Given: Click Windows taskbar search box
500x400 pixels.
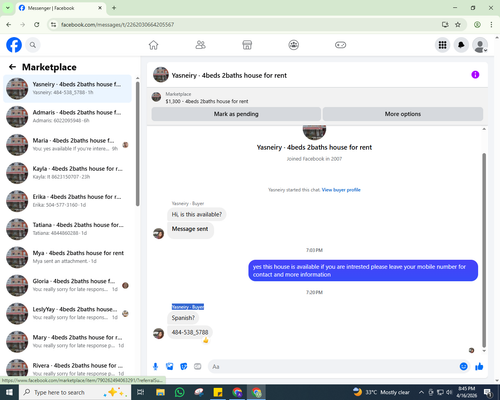Looking at the screenshot, I should pyautogui.click(x=75, y=392).
